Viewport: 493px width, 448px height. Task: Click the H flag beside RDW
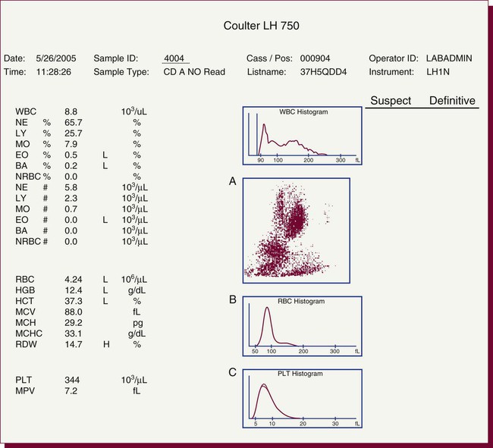click(105, 343)
